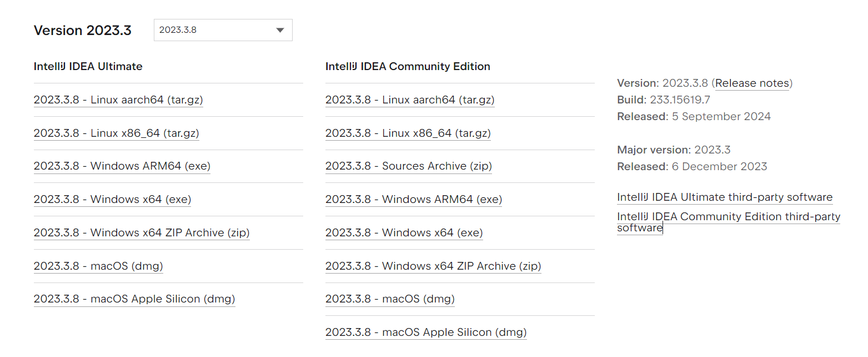
Task: Open the Release notes link
Action: (x=752, y=83)
